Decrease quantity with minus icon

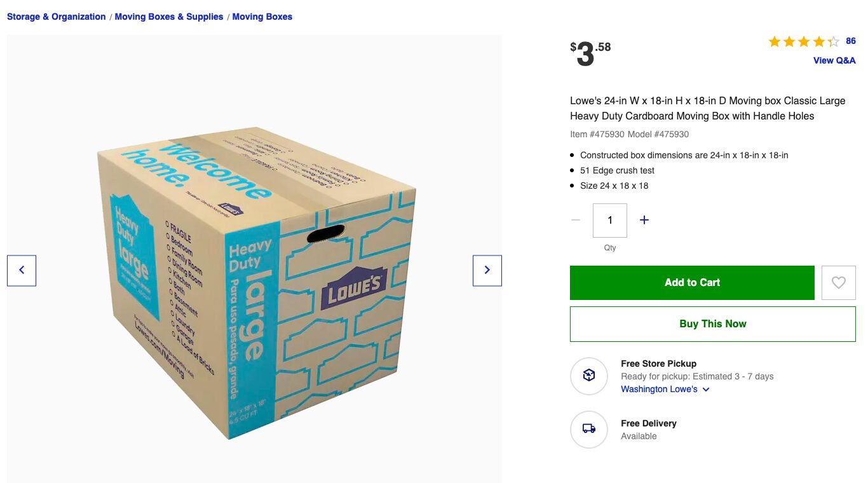[576, 220]
